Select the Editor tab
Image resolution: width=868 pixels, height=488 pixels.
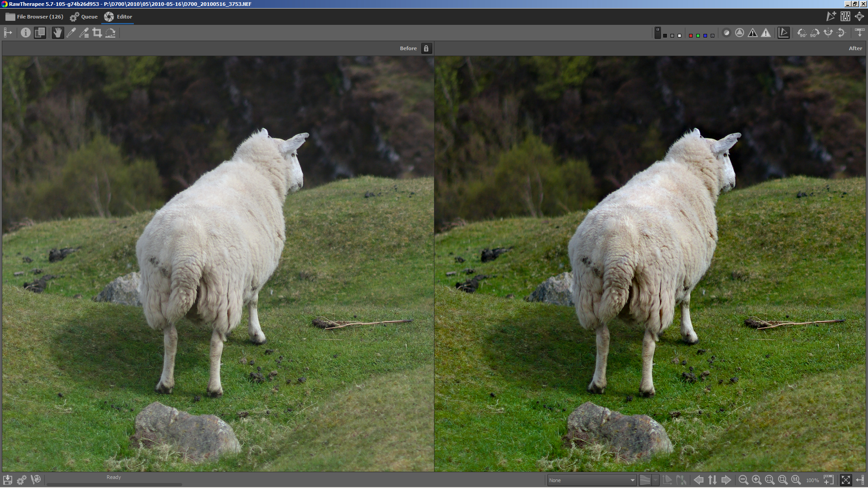(x=118, y=17)
